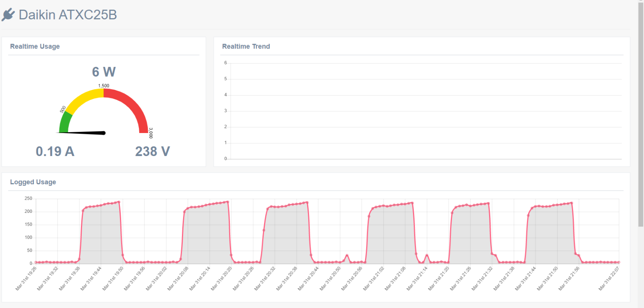This screenshot has width=644, height=308.
Task: Click the 500 label on the gauge
Action: pos(63,109)
